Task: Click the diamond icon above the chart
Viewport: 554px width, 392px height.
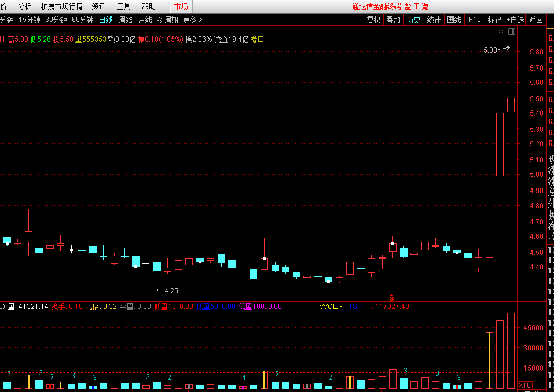Action: tap(501, 32)
